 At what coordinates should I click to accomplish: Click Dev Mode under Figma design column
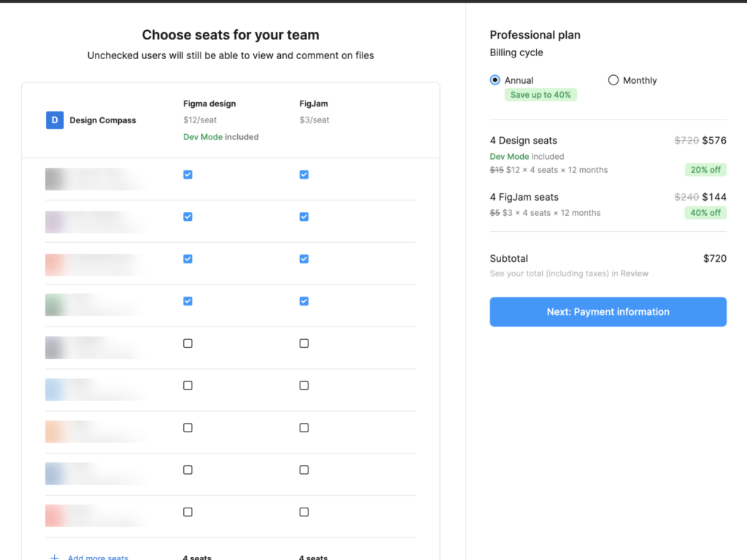tap(202, 136)
